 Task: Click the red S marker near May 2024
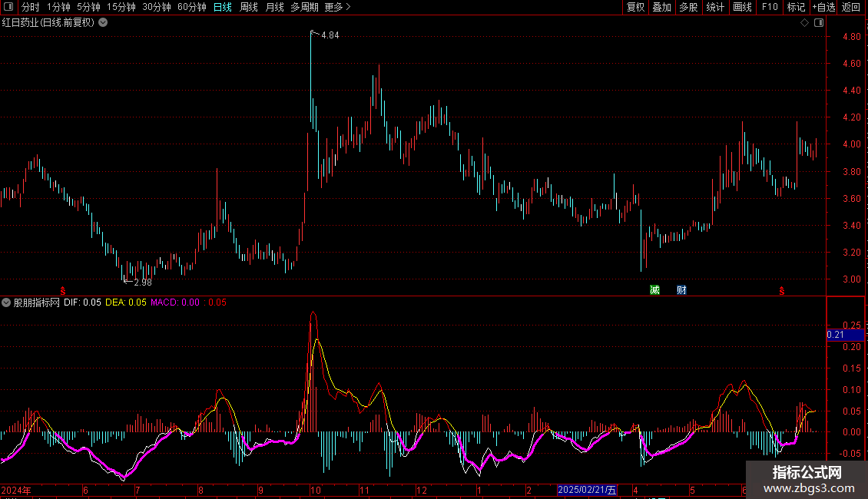tap(62, 291)
